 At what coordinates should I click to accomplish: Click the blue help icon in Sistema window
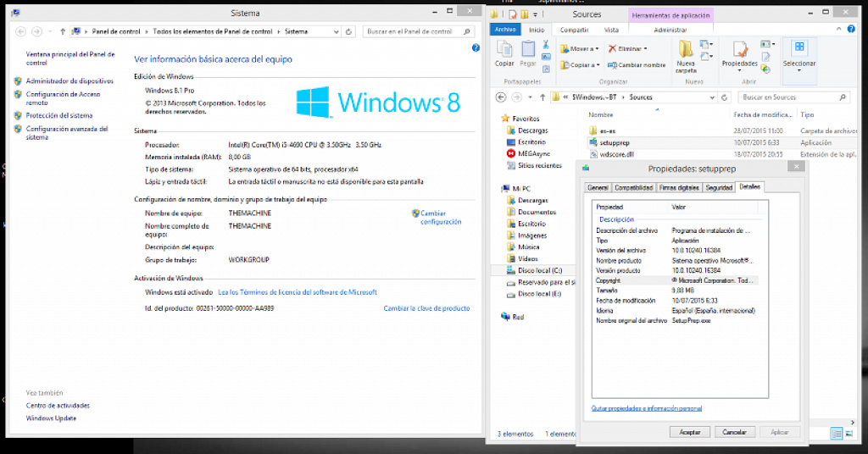tap(476, 48)
